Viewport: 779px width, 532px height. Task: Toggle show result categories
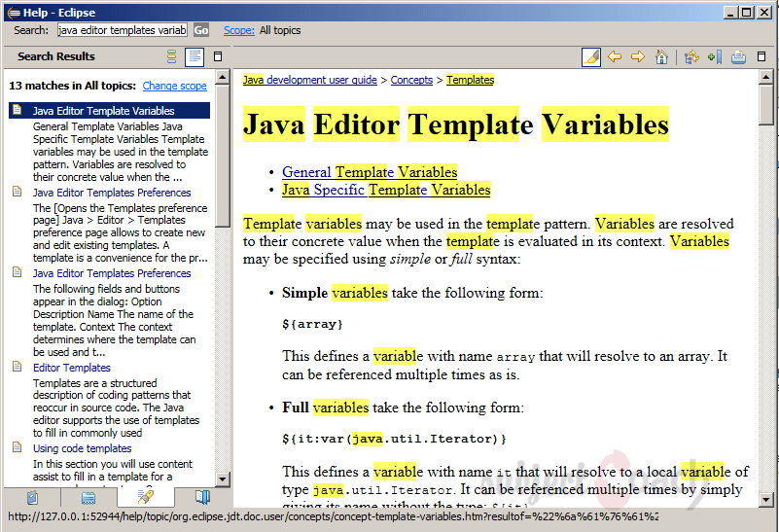pyautogui.click(x=172, y=57)
